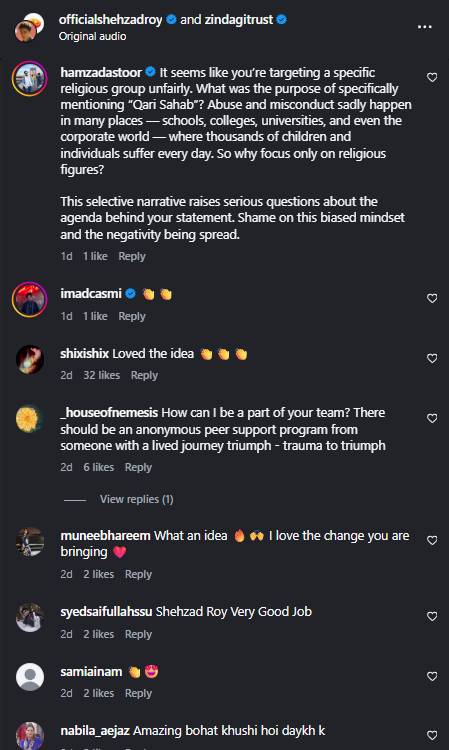Viewport: 449px width, 750px height.
Task: Open officialshehzadroy profile link
Action: [110, 20]
